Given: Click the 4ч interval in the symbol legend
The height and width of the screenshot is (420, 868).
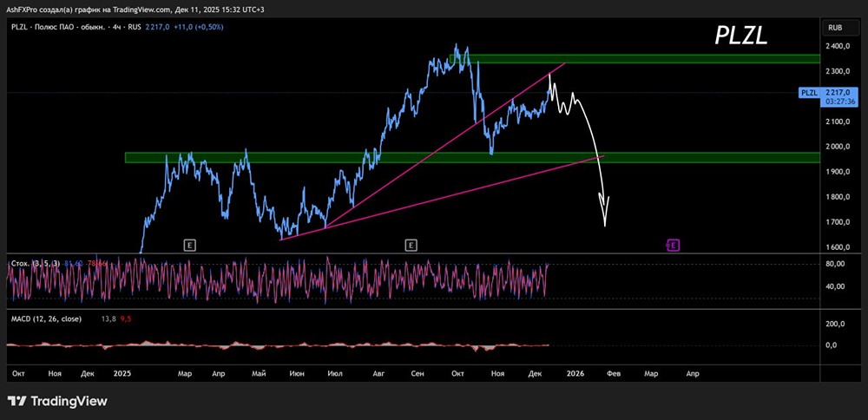Looking at the screenshot, I should coord(117,27).
